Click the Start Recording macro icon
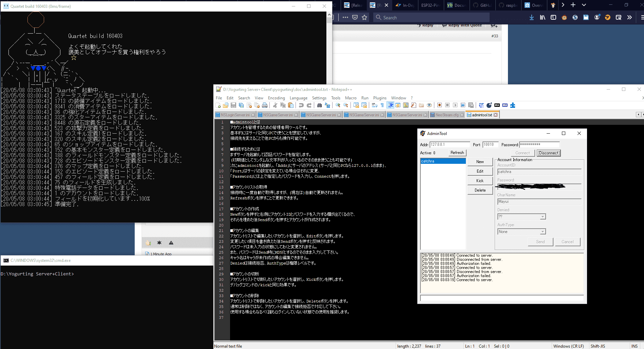 [x=439, y=105]
